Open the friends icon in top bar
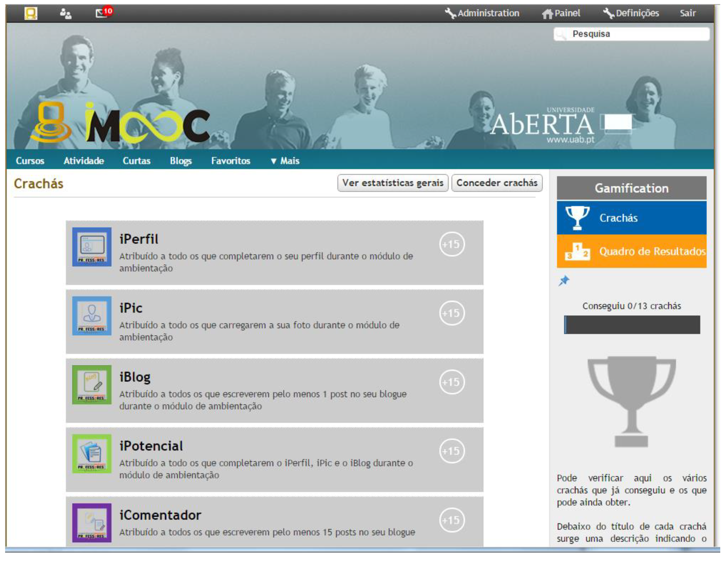Screen dimensions: 728x561 click(x=66, y=14)
